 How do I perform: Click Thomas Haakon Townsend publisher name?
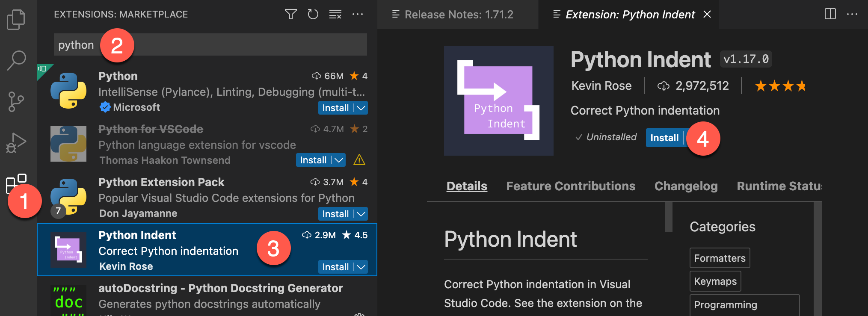coord(165,160)
